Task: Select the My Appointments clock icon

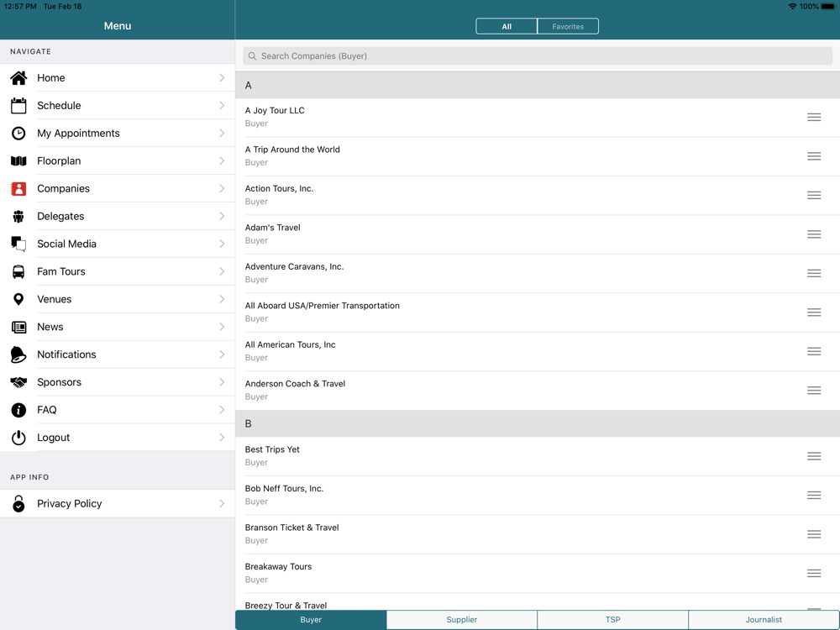Action: (x=18, y=134)
